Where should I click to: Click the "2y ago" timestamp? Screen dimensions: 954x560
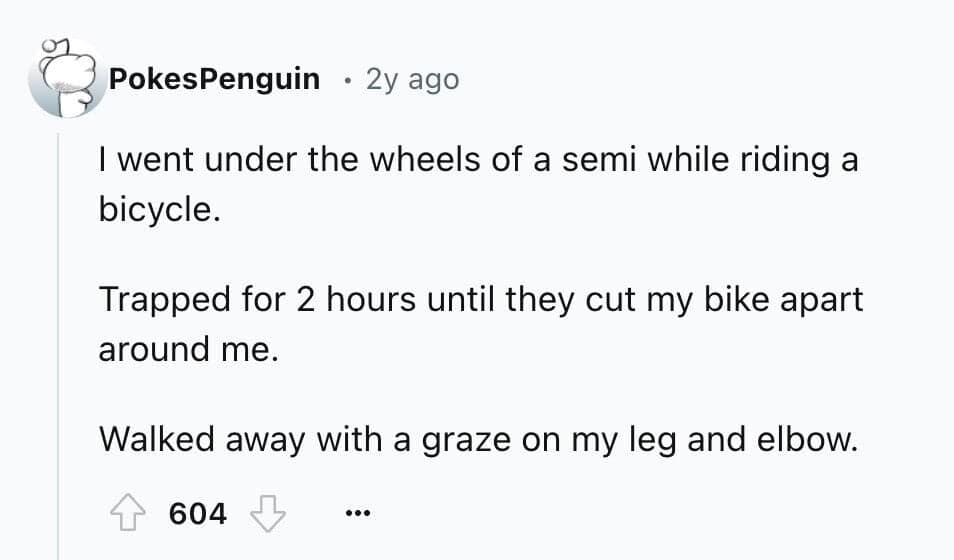[x=412, y=79]
